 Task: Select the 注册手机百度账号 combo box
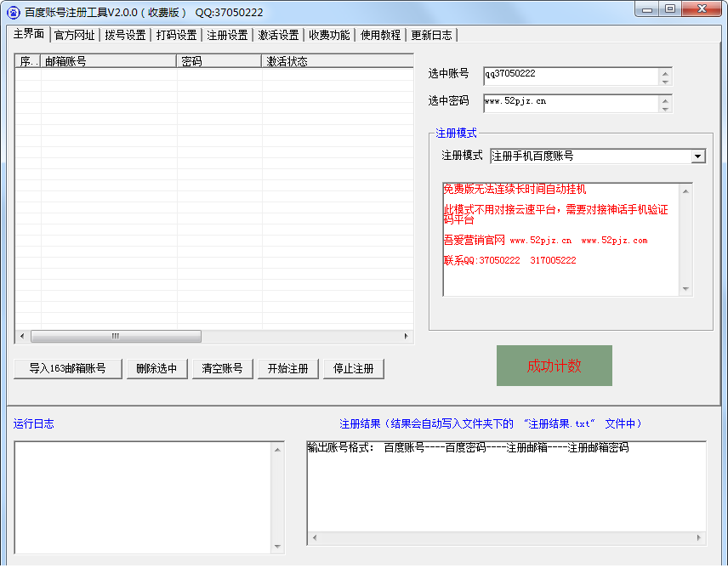(598, 156)
